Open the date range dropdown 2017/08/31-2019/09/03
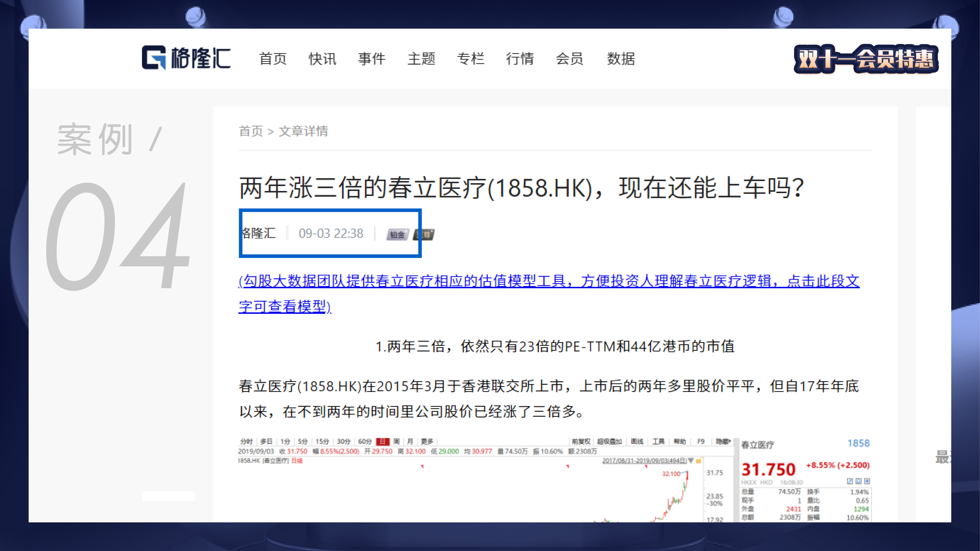 [x=648, y=461]
